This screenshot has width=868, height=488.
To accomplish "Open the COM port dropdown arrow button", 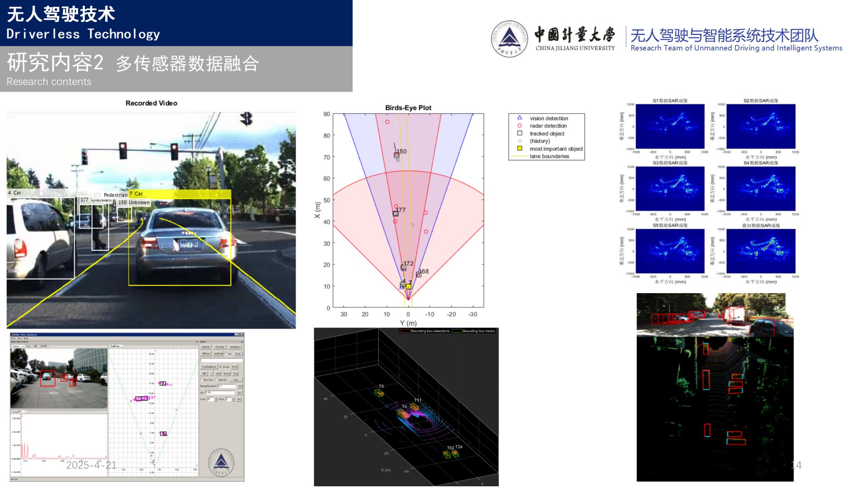I will (211, 374).
